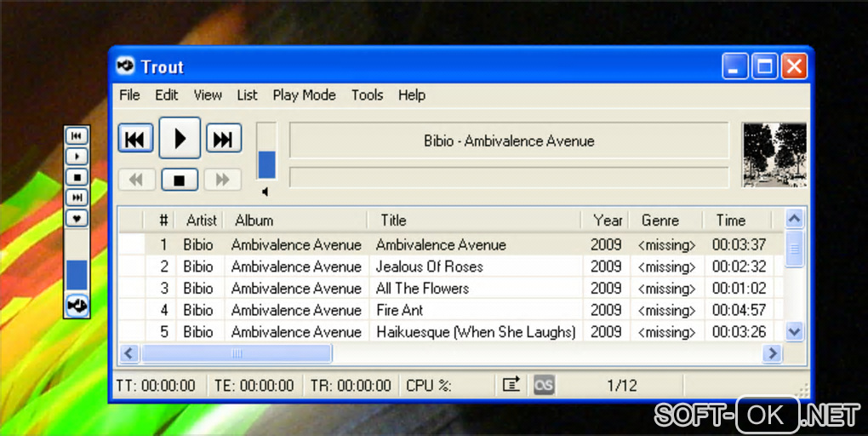The width and height of the screenshot is (868, 436).
Task: Sort by the # column header
Action: [160, 221]
